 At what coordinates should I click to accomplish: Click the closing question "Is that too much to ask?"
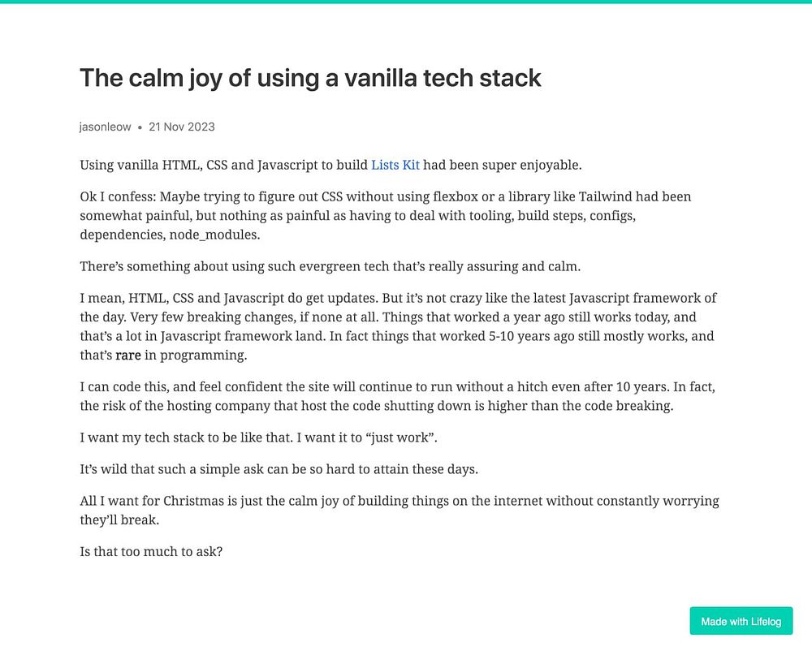pos(151,551)
